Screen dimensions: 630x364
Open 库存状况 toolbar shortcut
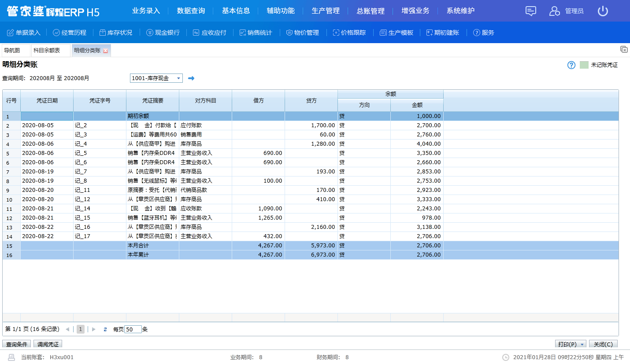(116, 33)
